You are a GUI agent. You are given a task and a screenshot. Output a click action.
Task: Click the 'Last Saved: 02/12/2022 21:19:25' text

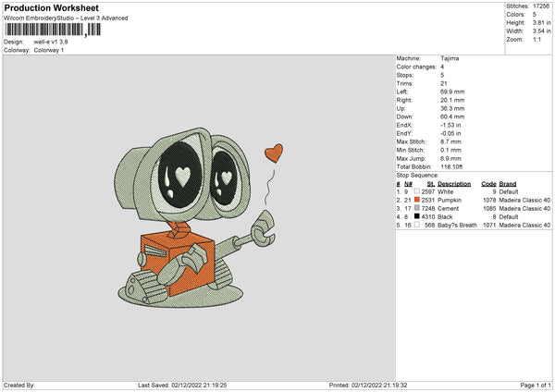pos(182,385)
